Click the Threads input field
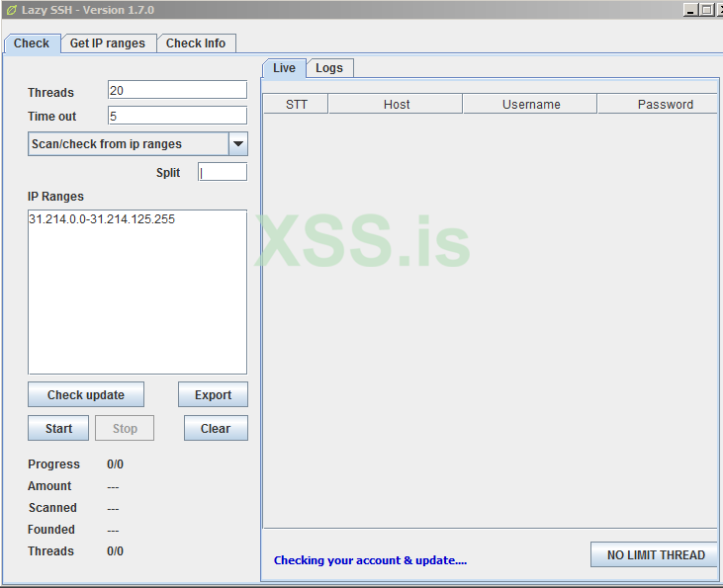 [x=177, y=90]
